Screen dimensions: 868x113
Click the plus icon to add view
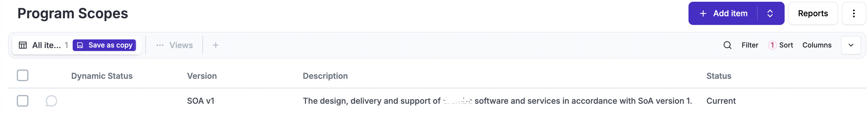click(x=216, y=45)
